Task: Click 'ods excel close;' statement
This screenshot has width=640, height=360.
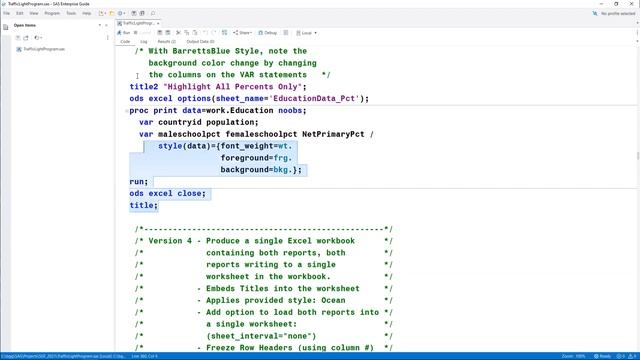Action: [x=168, y=193]
